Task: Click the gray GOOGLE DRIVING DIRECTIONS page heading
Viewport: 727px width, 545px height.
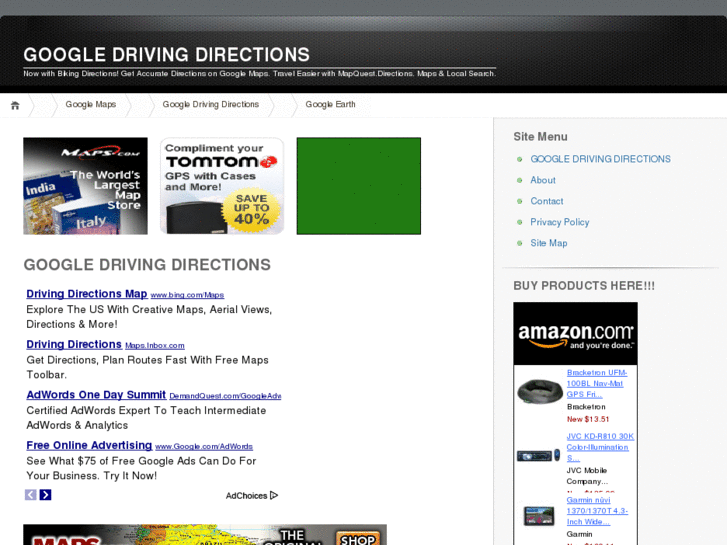Action: [x=147, y=265]
